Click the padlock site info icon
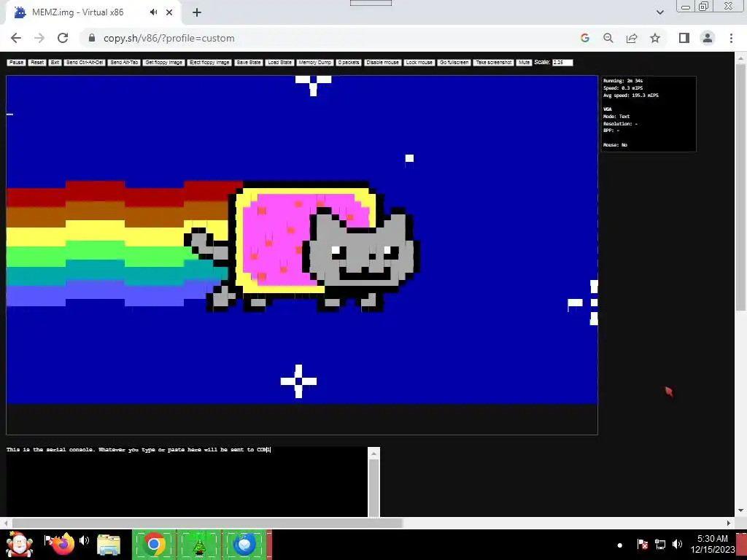747x560 pixels. point(92,38)
